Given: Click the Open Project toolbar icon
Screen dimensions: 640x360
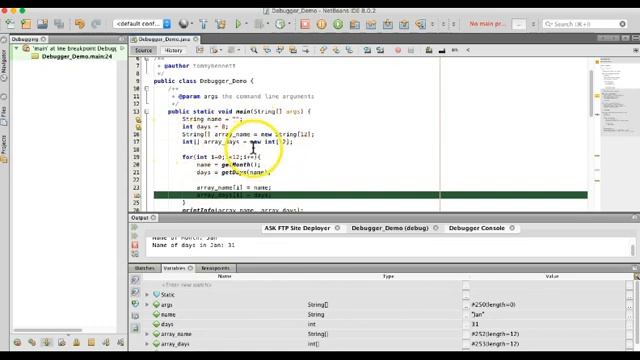Looking at the screenshot, I should [42, 24].
